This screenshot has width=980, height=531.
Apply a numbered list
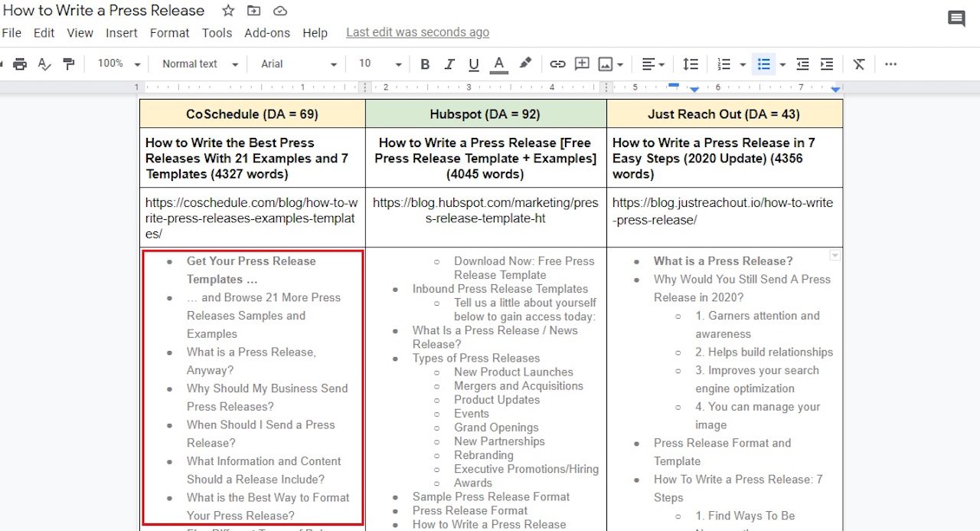[724, 64]
